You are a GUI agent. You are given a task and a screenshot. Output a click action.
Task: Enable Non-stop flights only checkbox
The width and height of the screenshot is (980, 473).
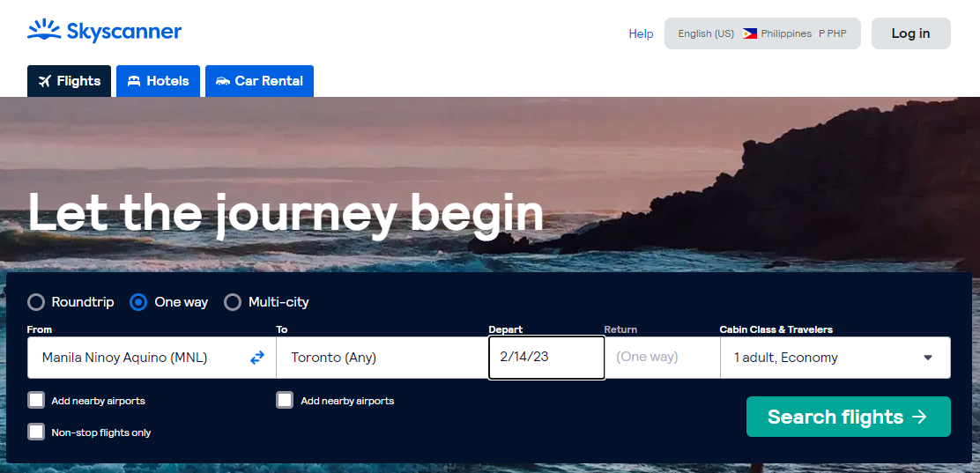tap(36, 432)
